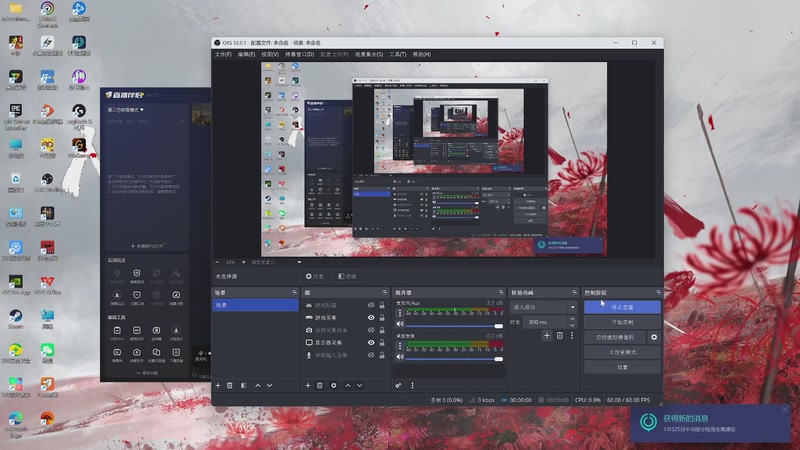Click source toolbar 滤镜 filters button
Image resolution: width=800 pixels, height=450 pixels.
coord(347,277)
